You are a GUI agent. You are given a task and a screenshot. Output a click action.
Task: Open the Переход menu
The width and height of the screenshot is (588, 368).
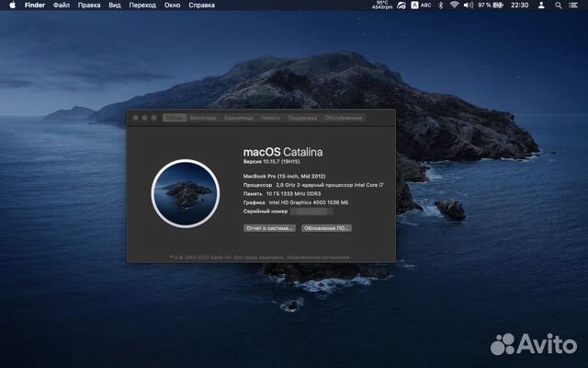tap(142, 6)
